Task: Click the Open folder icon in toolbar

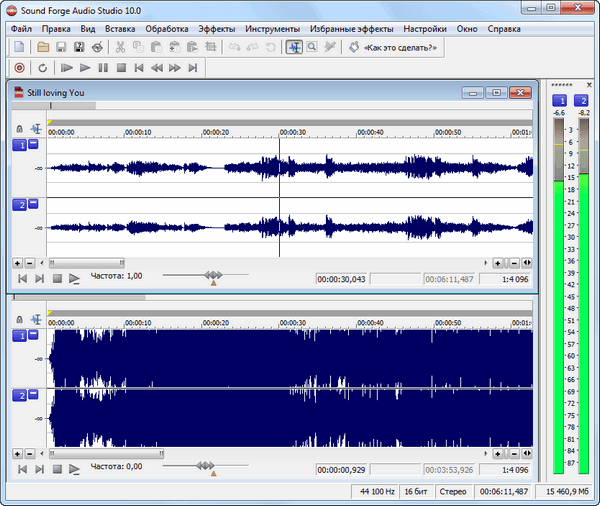Action: tap(43, 47)
